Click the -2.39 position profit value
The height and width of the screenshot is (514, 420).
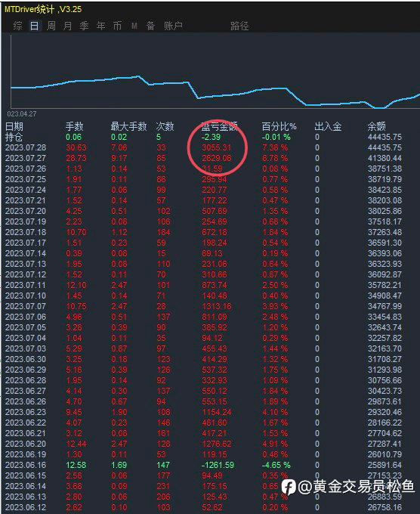pyautogui.click(x=211, y=137)
